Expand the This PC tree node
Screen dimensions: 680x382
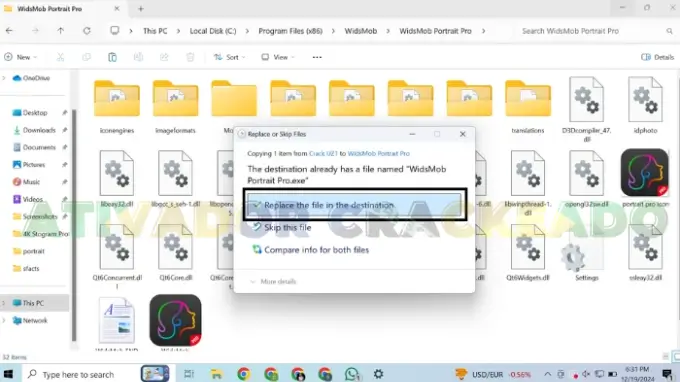click(x=4, y=303)
